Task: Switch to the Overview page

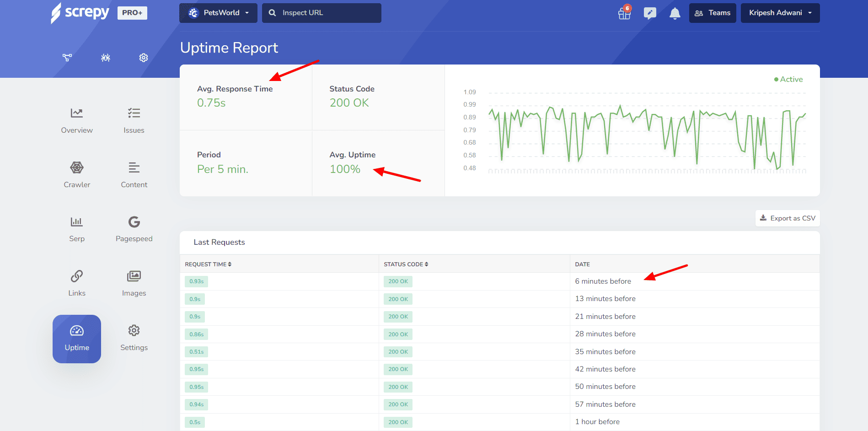Action: click(77, 120)
